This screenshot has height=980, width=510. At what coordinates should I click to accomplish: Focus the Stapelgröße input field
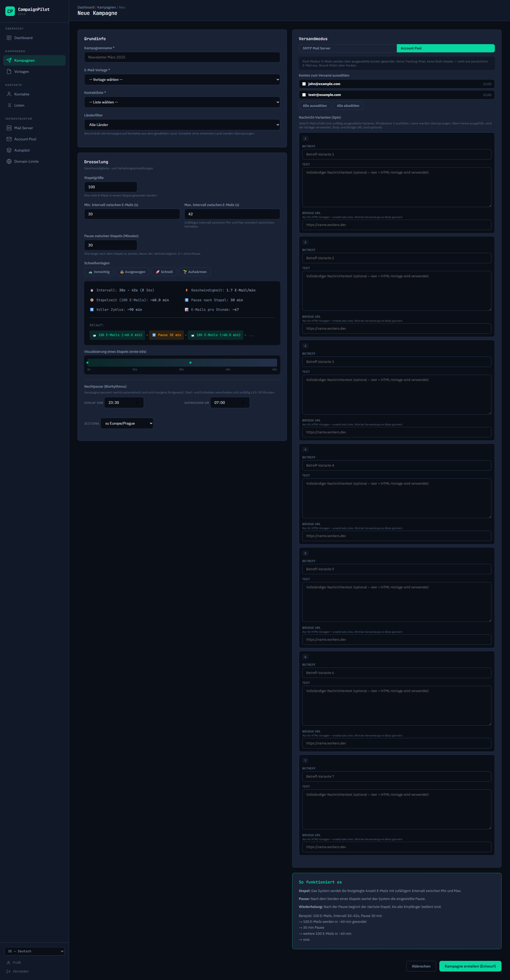pos(110,187)
